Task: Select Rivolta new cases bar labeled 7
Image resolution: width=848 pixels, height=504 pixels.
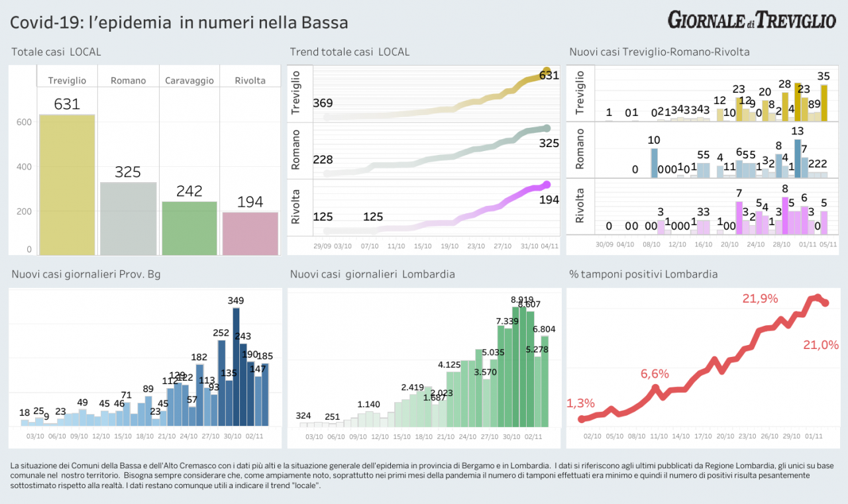Action: pos(739,217)
